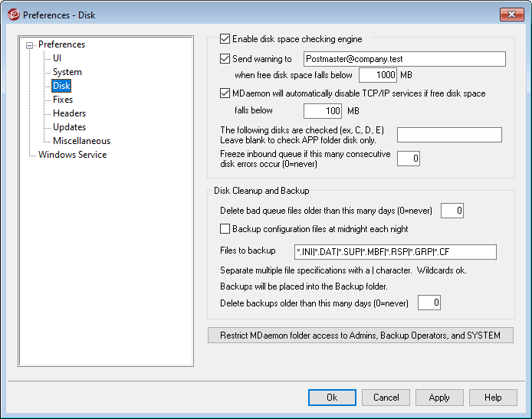Select Miscellaneous in the tree
This screenshot has width=532, height=419.
point(81,141)
